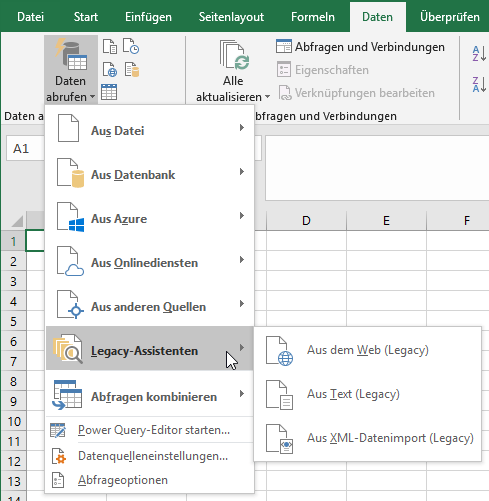
Task: Click the blank page icon of Aus Datei
Action: (x=68, y=128)
